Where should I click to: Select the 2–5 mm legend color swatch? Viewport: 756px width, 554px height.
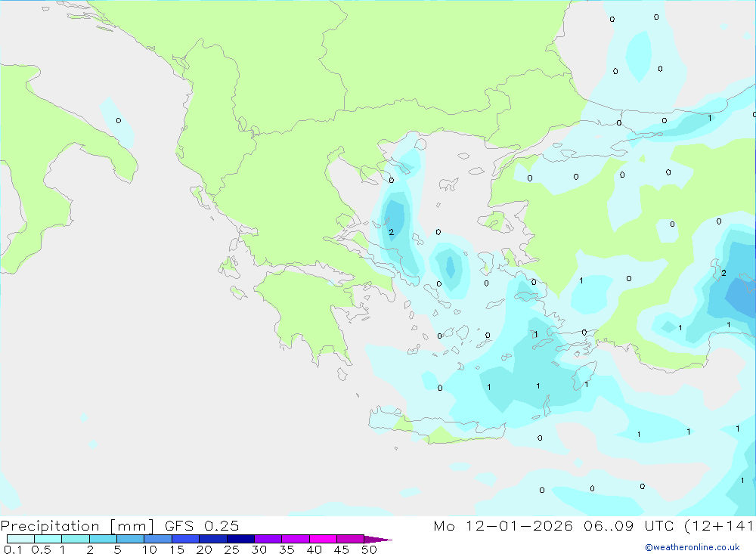click(103, 539)
